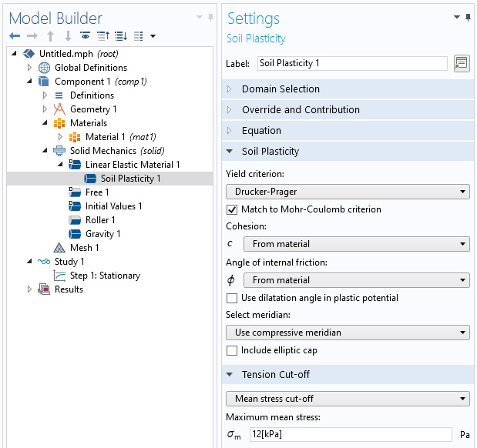Enable Use dilatation angle in plastic potential
Image resolution: width=477 pixels, height=448 pixels.
pos(232,298)
